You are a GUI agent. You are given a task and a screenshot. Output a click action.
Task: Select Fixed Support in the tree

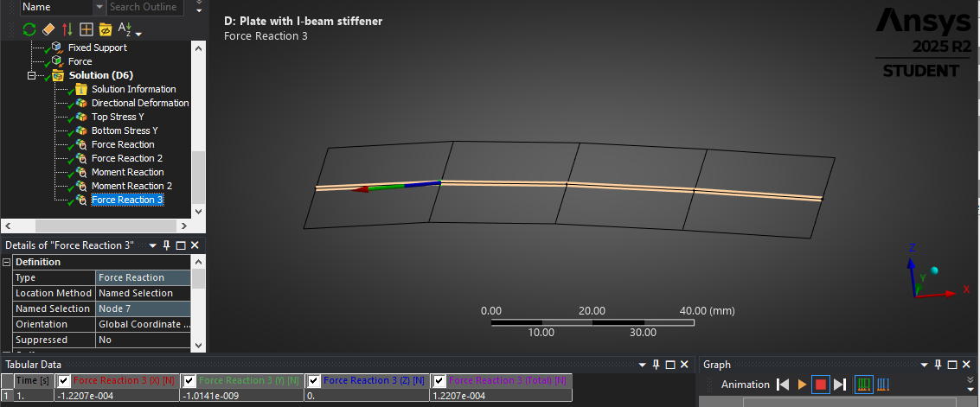[x=97, y=48]
